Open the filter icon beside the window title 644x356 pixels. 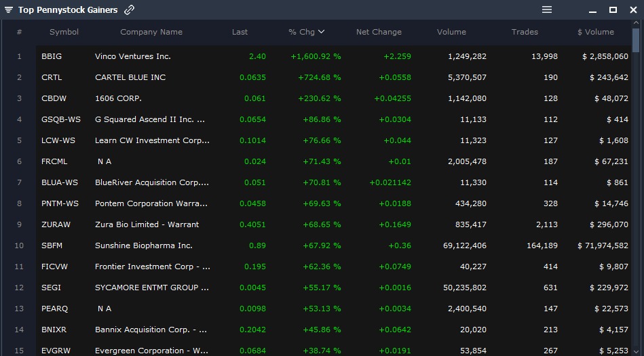[9, 10]
